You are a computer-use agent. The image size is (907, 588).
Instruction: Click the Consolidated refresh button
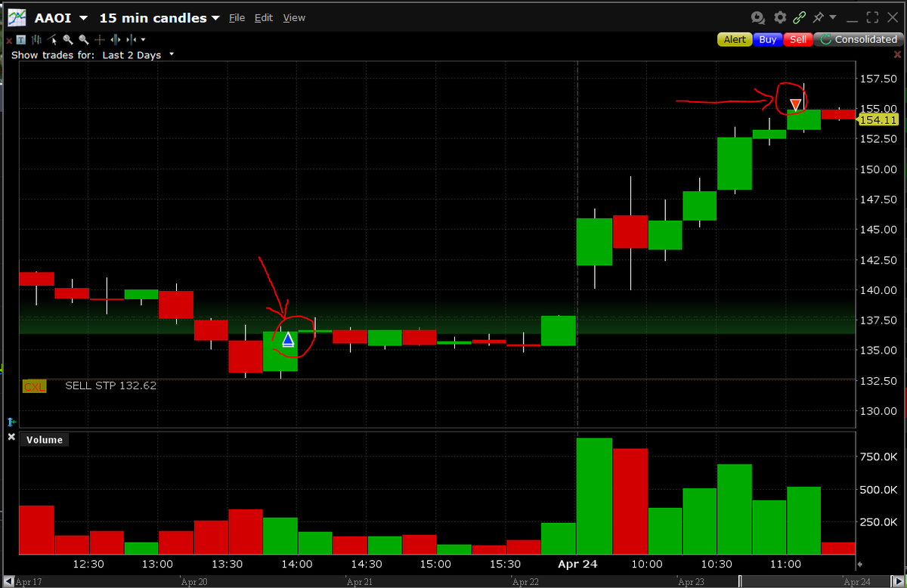857,39
